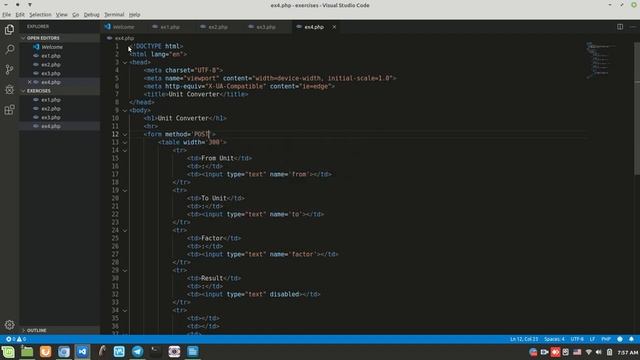Split the editor to the right
This screenshot has width=640, height=360.
(620, 27)
